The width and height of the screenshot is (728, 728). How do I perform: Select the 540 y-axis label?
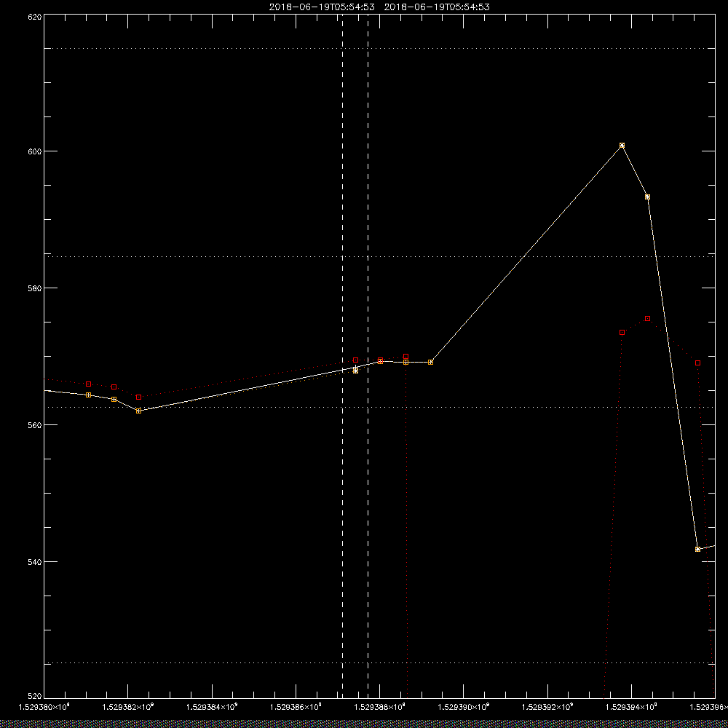pyautogui.click(x=35, y=562)
